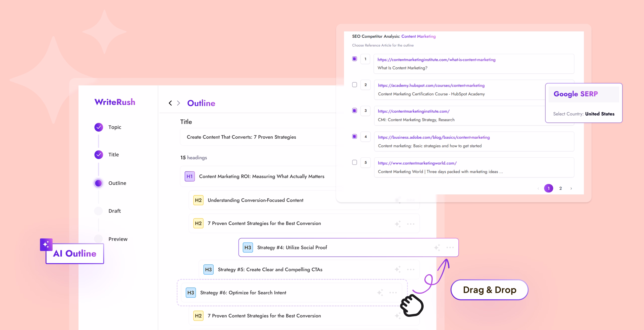The height and width of the screenshot is (330, 644).
Task: Click the '15 headings' count text
Action: pos(193,158)
